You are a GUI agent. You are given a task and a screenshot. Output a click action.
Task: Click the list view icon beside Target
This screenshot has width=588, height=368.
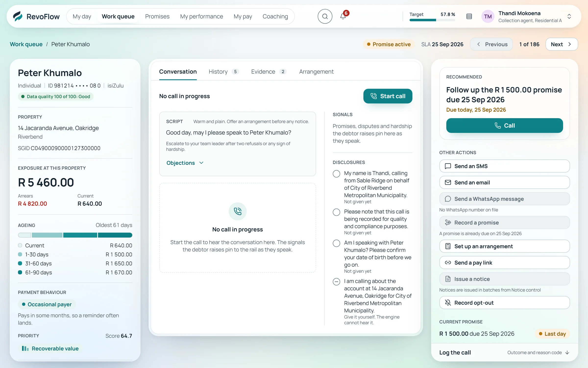(x=469, y=16)
